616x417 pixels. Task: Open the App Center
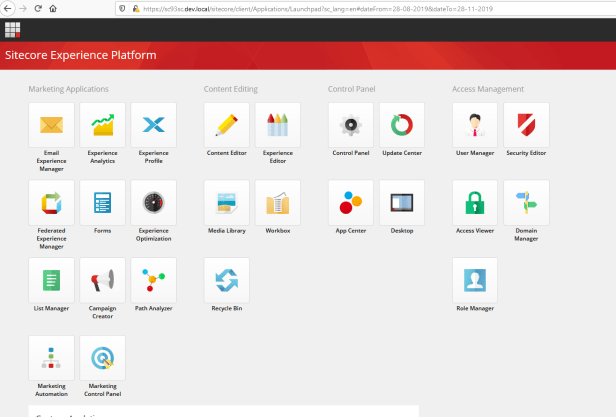(x=351, y=203)
